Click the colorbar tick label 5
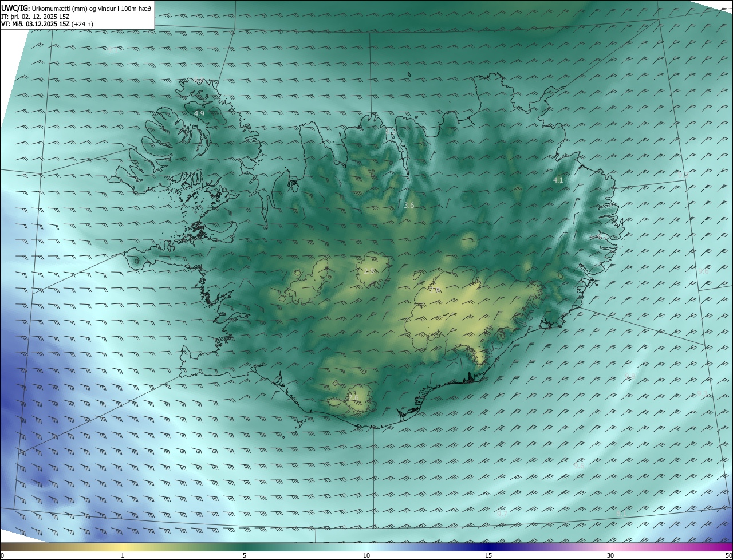This screenshot has width=733, height=560. [x=245, y=555]
